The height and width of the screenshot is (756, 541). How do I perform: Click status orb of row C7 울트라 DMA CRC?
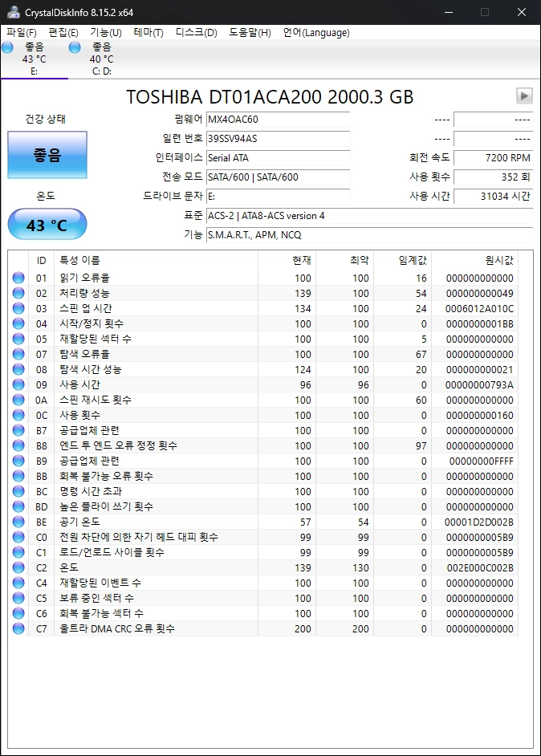point(18,628)
